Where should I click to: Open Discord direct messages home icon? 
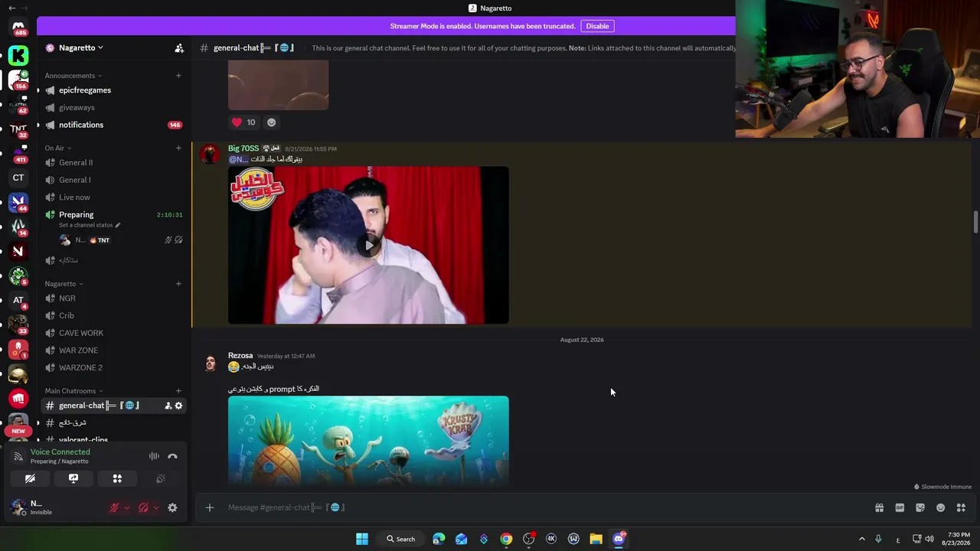point(18,27)
